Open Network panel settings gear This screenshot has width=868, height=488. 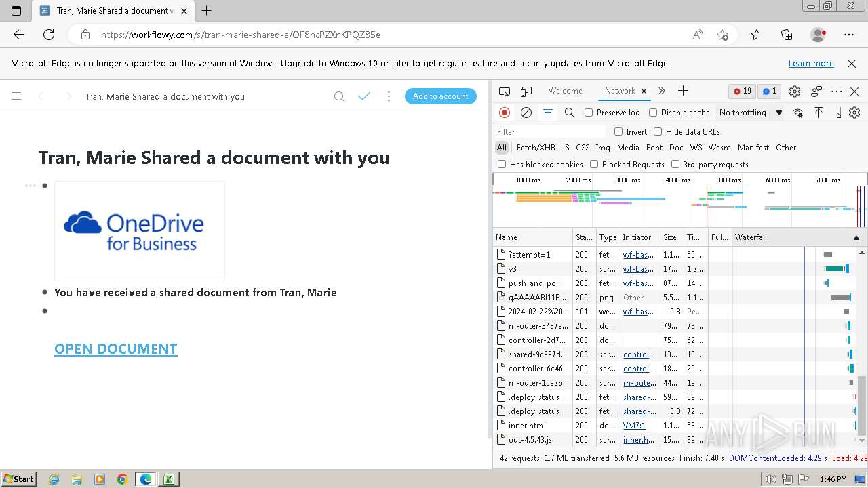pos(854,113)
